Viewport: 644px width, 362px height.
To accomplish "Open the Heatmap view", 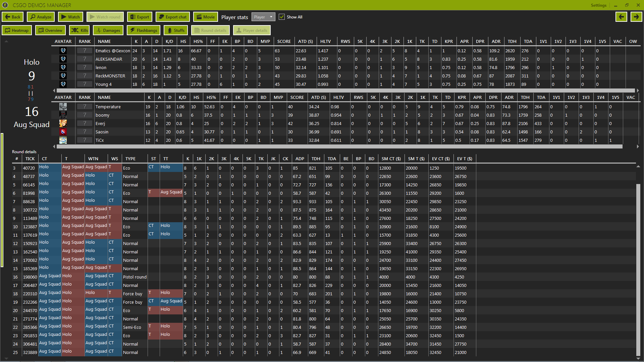I will (17, 30).
